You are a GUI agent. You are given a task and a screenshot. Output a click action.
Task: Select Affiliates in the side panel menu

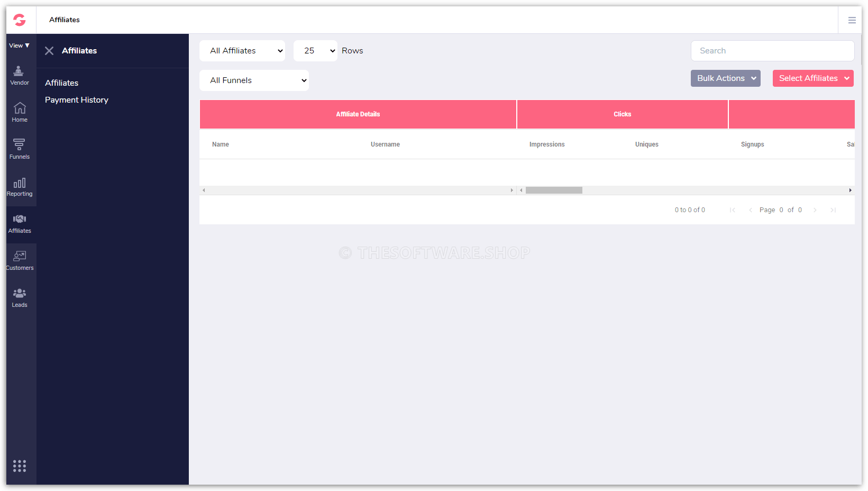pos(61,83)
